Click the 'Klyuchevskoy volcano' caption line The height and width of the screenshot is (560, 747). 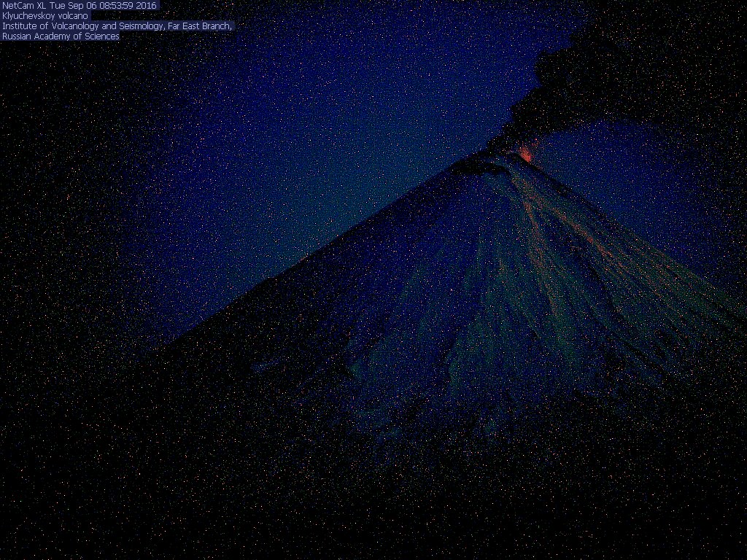coord(44,16)
